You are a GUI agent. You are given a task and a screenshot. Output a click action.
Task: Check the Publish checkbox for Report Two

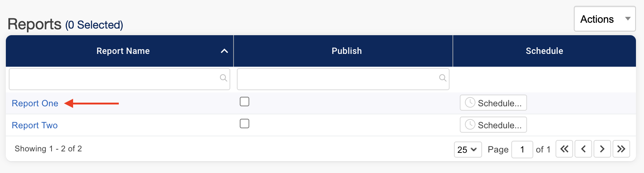(245, 124)
